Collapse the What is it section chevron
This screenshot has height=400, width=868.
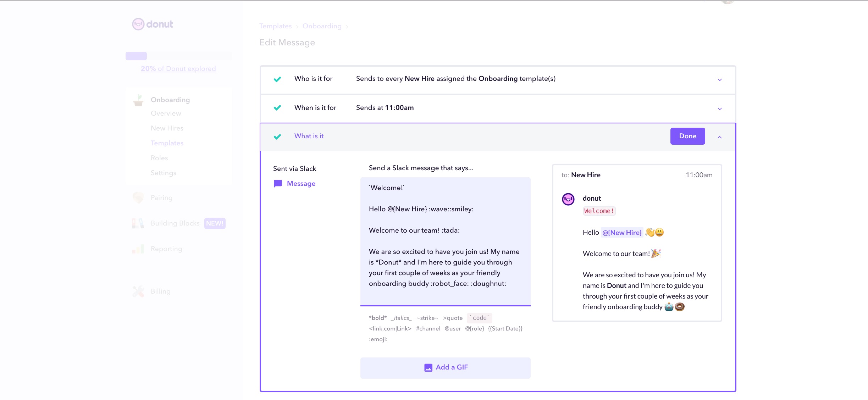coord(720,137)
